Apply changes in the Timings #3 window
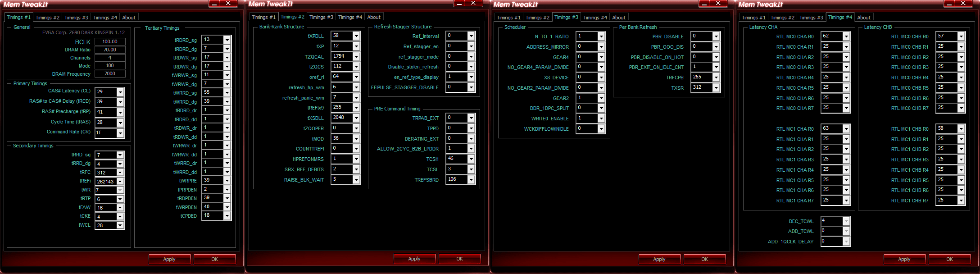Image resolution: width=980 pixels, height=274 pixels. tap(659, 259)
